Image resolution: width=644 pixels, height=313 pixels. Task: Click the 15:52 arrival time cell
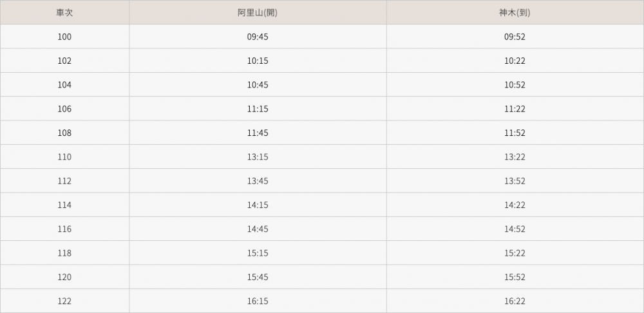(x=515, y=277)
